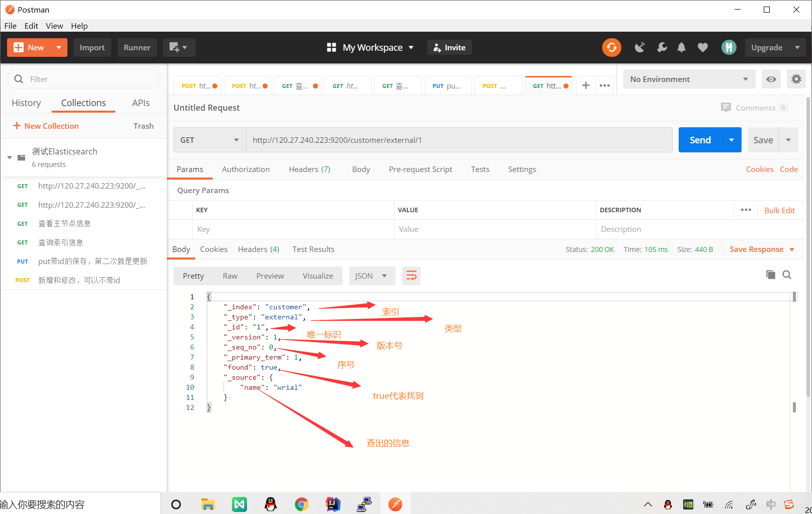This screenshot has height=514, width=812.
Task: Switch to History tab
Action: tap(26, 103)
